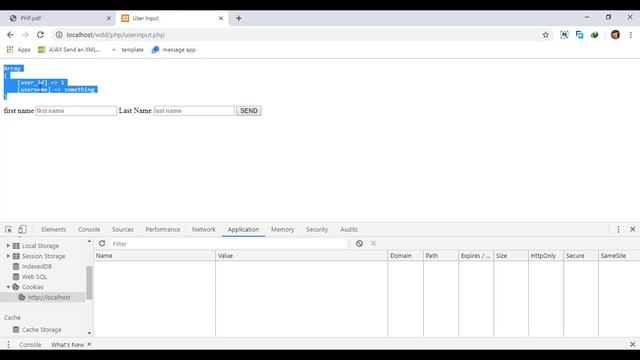Viewport: 640px width, 360px height.
Task: Activate the DevTools inspect element tool
Action: (x=9, y=229)
